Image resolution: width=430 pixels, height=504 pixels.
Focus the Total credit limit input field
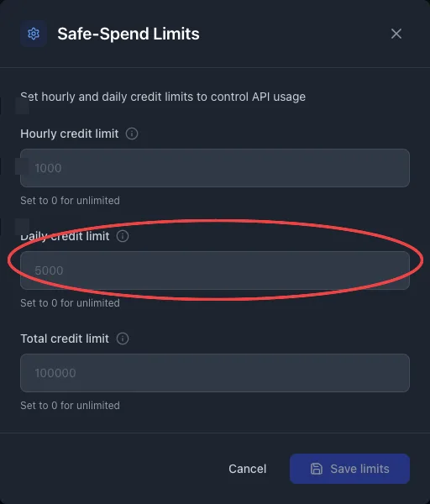pos(215,373)
